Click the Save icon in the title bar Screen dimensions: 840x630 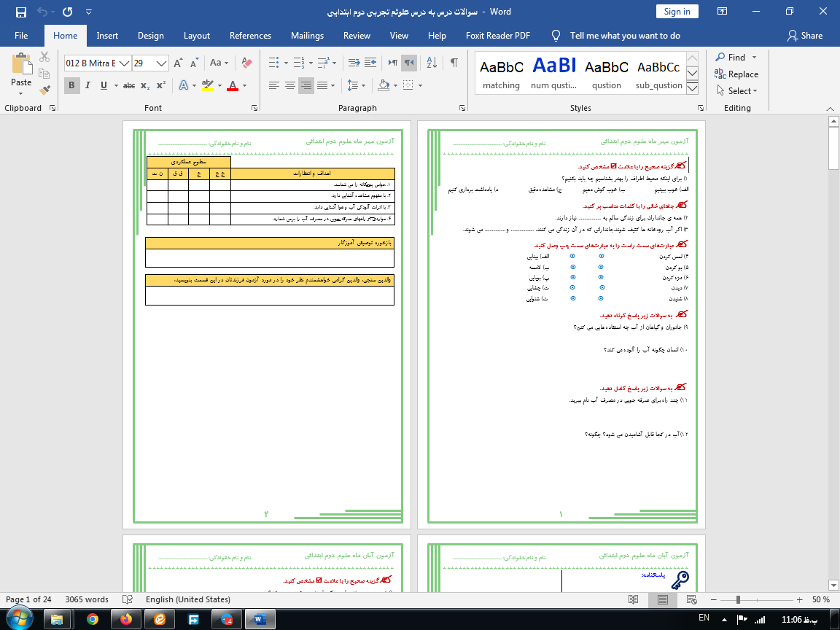pyautogui.click(x=20, y=12)
